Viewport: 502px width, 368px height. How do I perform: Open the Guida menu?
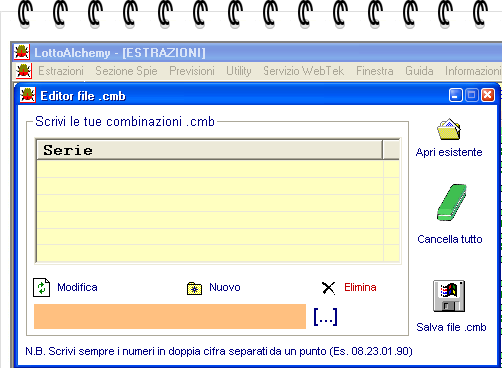coord(419,71)
